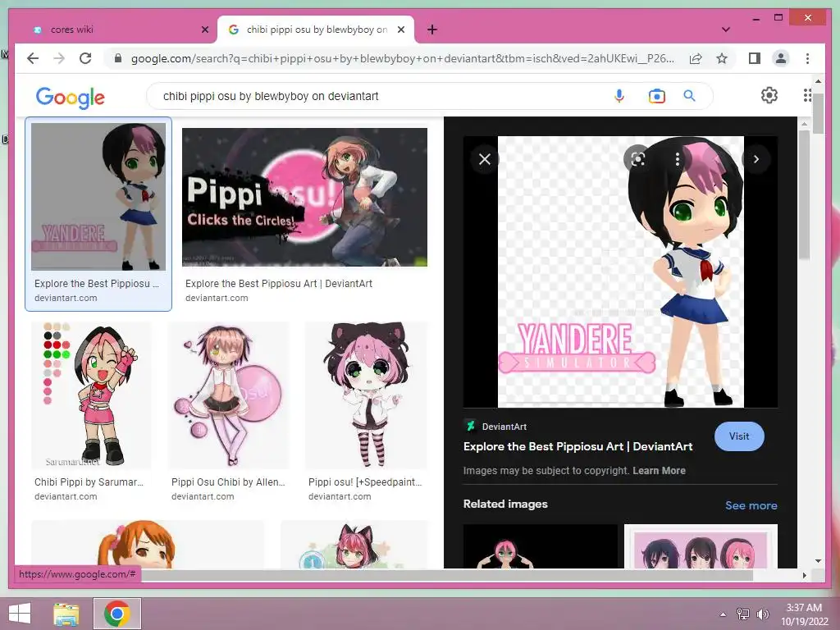
Task: Reload the current page
Action: coord(85,58)
